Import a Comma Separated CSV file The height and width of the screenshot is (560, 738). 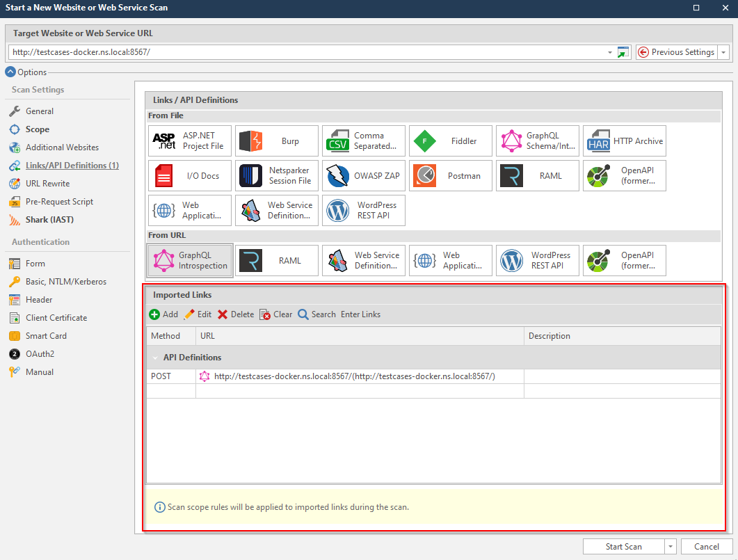click(x=363, y=141)
